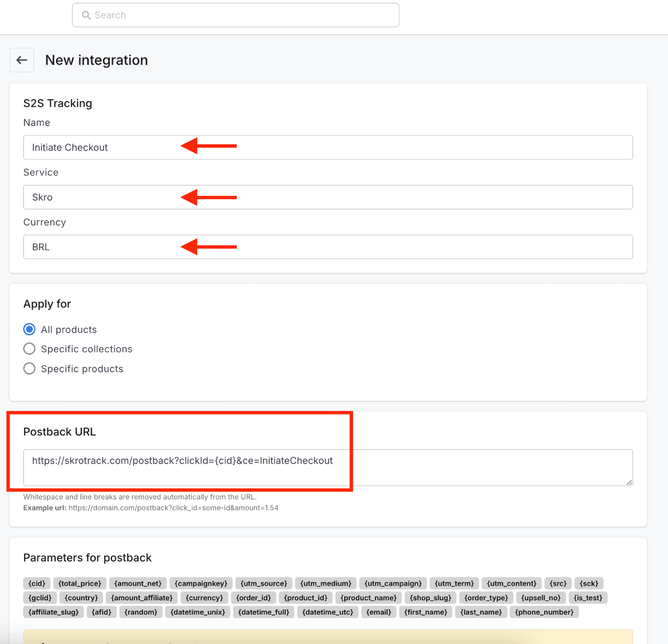Insert the {cid} parameter tag

click(37, 583)
